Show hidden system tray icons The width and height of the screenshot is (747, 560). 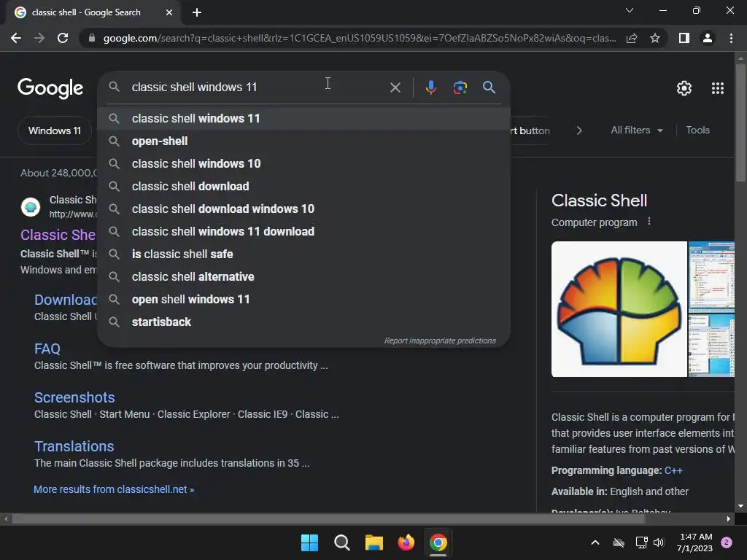(595, 542)
